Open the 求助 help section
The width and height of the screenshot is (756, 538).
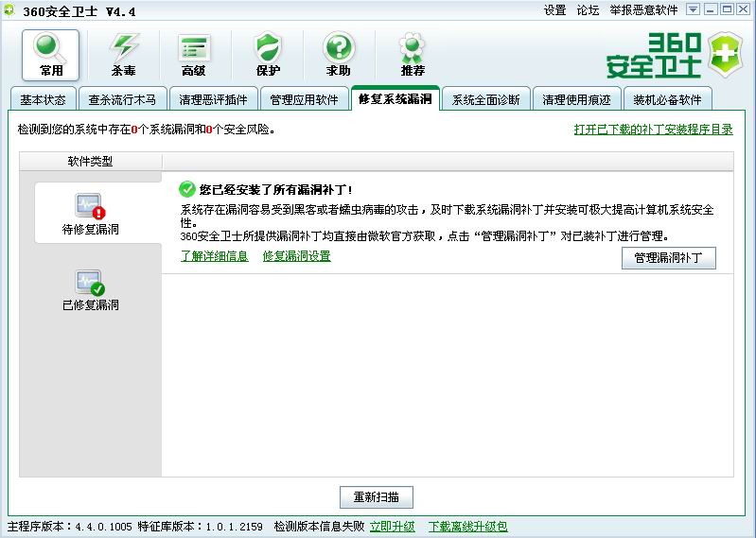click(339, 55)
